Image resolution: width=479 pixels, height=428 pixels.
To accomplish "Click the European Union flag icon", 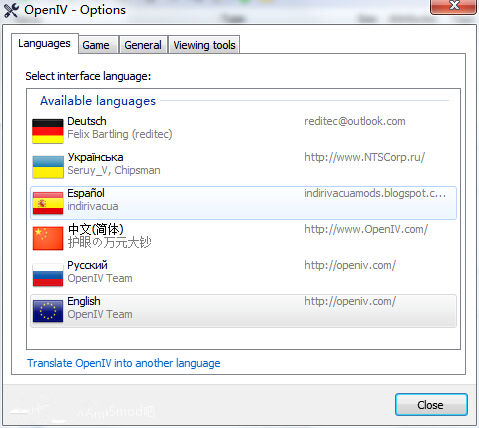I will [x=48, y=311].
